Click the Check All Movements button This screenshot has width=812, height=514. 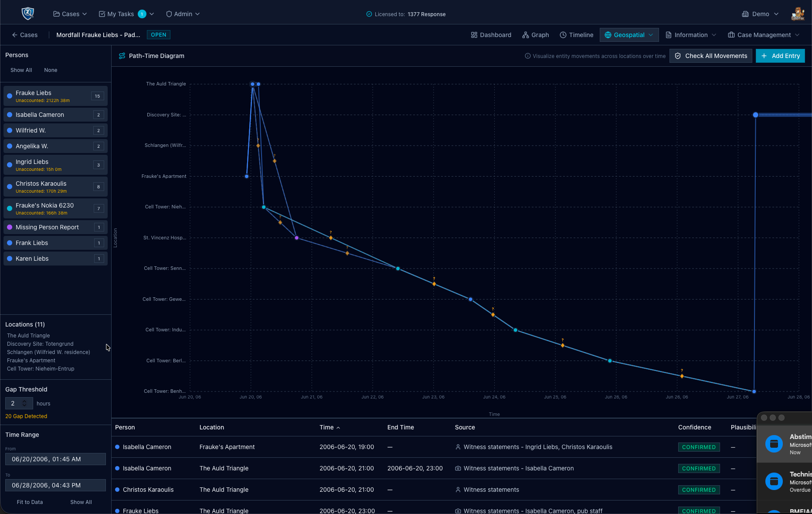click(711, 56)
